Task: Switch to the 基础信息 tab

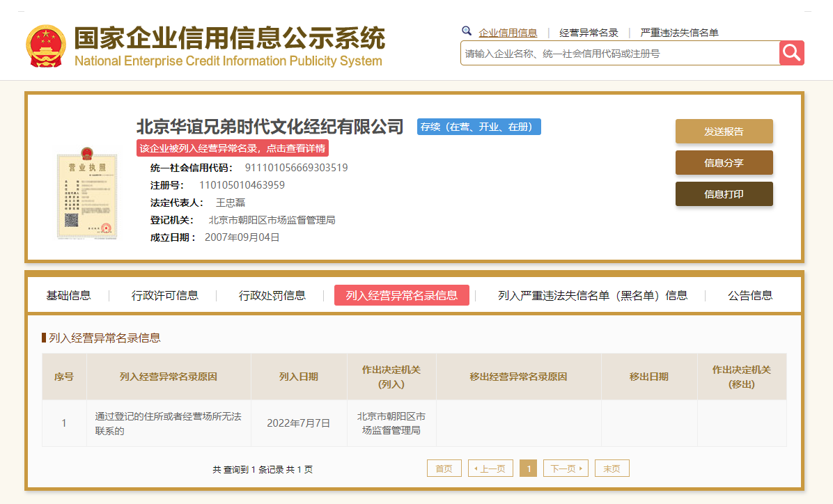Action: 68,295
